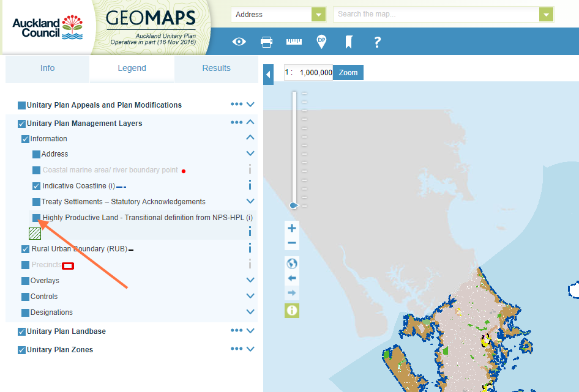579x392 pixels.
Task: Open the Address search type dropdown
Action: click(x=318, y=15)
